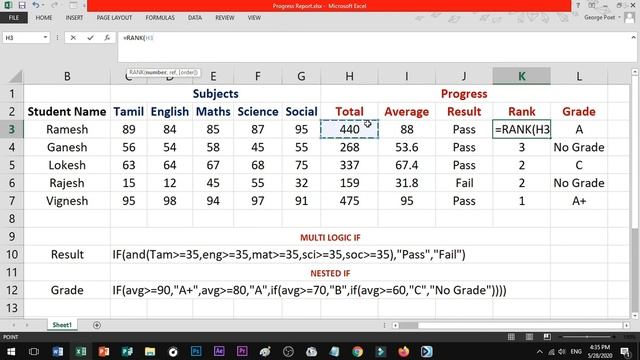Viewport: 640px width, 360px height.
Task: Launch Premiere Pro from the taskbar
Action: (242, 351)
